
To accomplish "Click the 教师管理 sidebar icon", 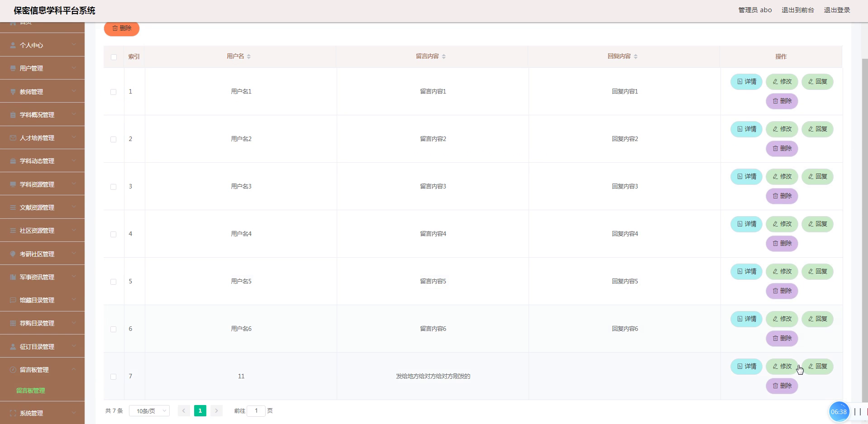I will (13, 92).
